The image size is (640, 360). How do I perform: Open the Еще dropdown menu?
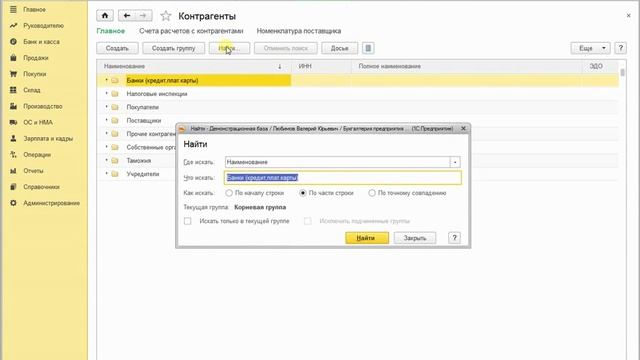pos(591,48)
